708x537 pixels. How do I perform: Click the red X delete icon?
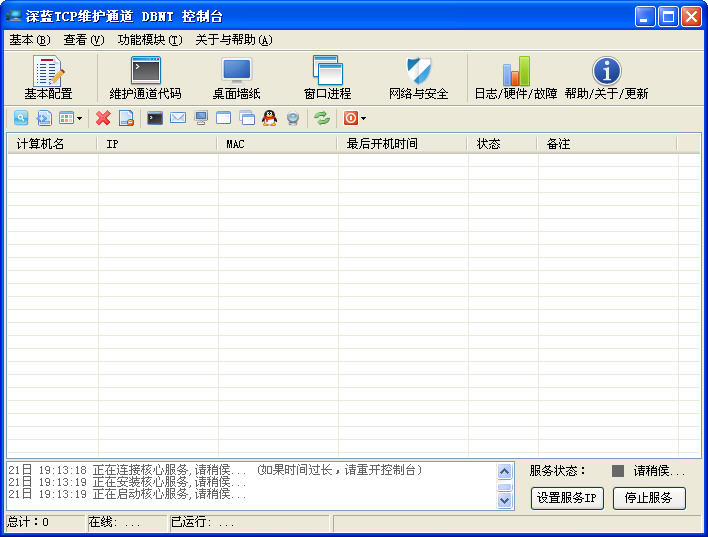pyautogui.click(x=103, y=118)
